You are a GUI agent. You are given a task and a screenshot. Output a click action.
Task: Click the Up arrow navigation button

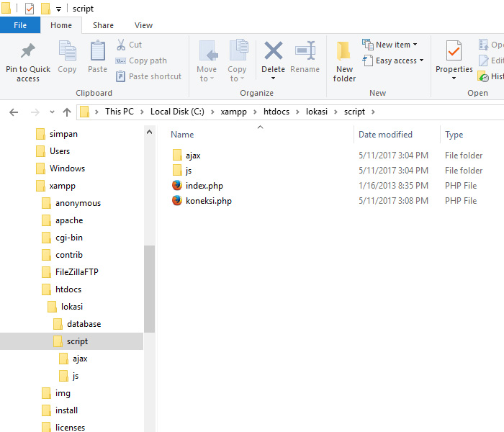click(x=67, y=112)
